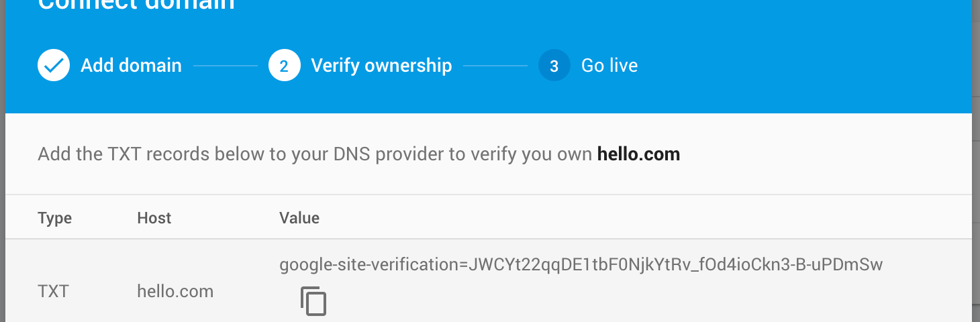Click connector line between Add domain and step 2
980x322 pixels.
coord(226,66)
